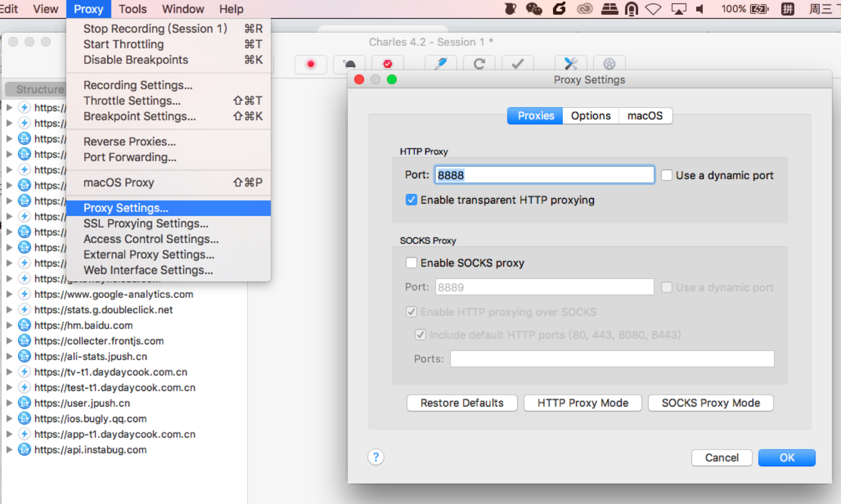Click the Creative Cloud menu bar icon
The width and height of the screenshot is (841, 504).
[584, 9]
